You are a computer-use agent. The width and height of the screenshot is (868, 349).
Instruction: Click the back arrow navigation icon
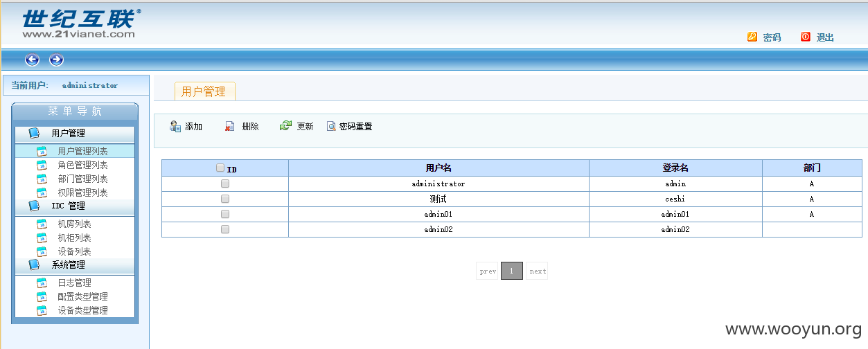pyautogui.click(x=32, y=60)
